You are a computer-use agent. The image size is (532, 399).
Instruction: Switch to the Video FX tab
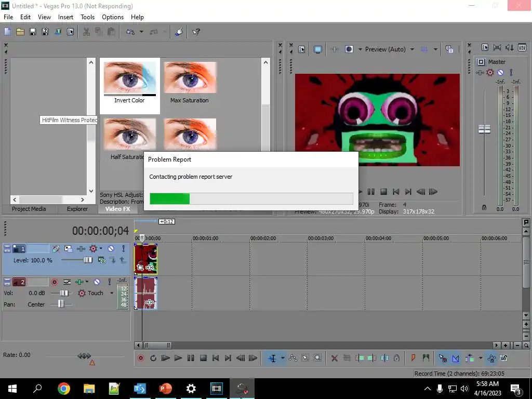[x=117, y=209]
